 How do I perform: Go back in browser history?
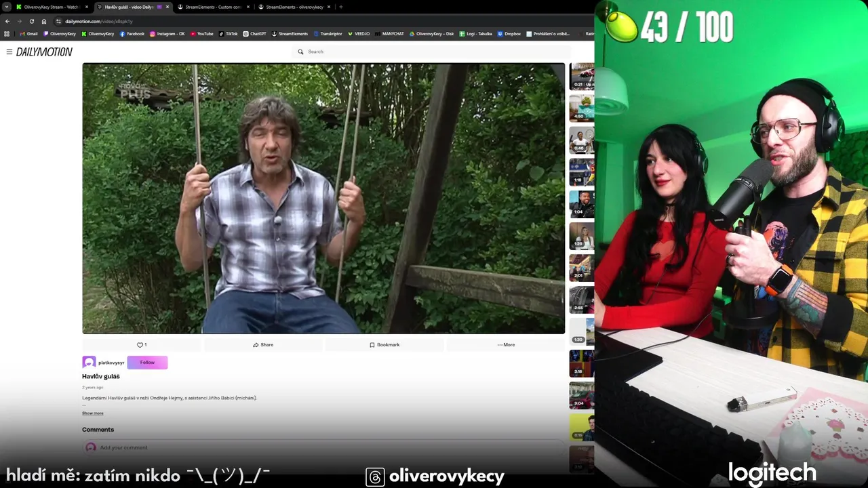tap(7, 21)
